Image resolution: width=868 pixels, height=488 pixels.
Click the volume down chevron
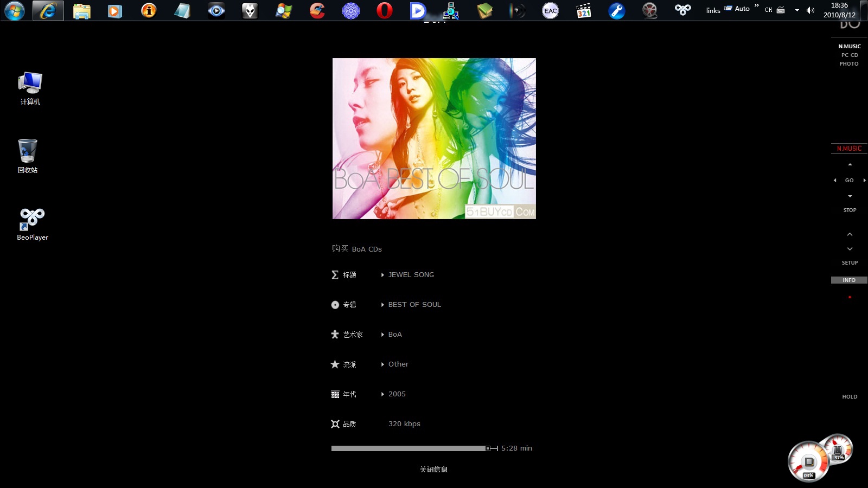[850, 249]
